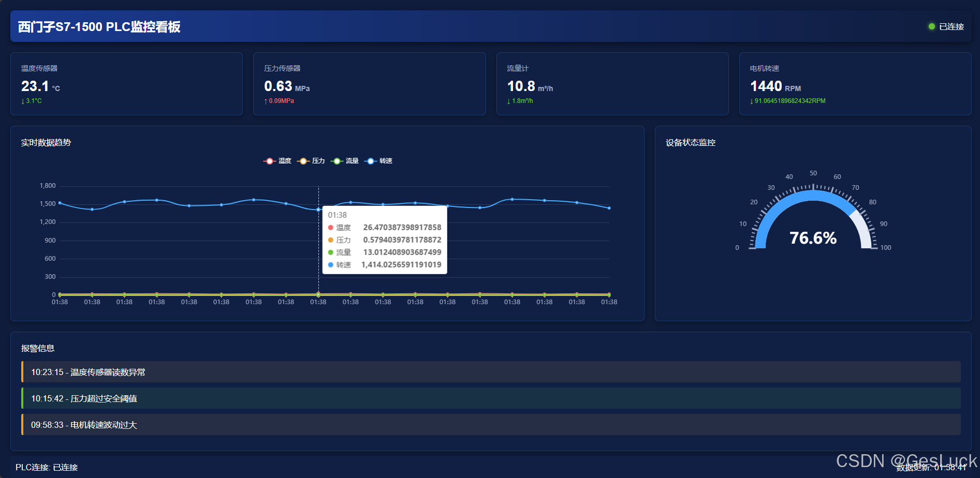Click the 已连接 label in the header
Image resolution: width=980 pixels, height=478 pixels.
click(952, 26)
